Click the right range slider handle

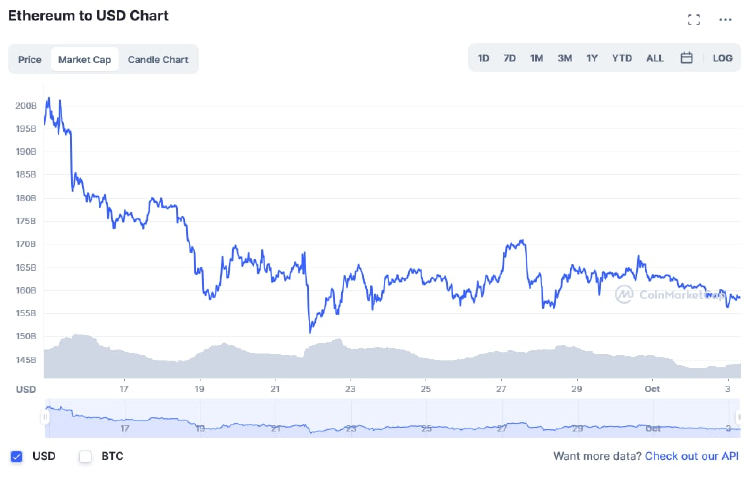[x=739, y=417]
